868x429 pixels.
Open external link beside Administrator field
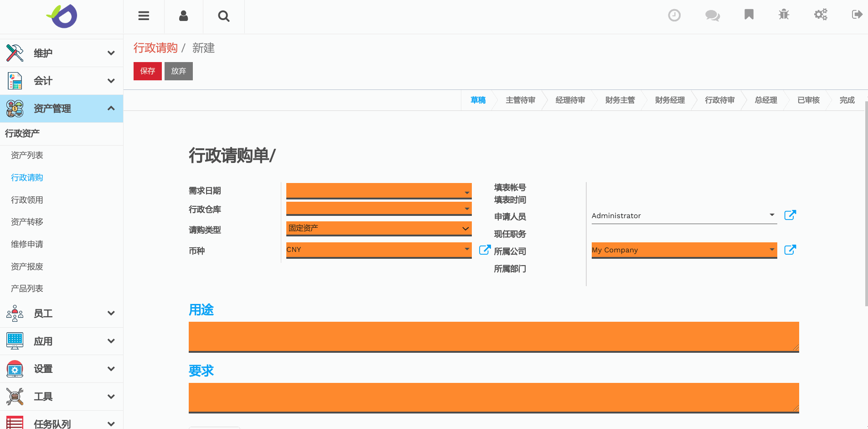point(790,215)
